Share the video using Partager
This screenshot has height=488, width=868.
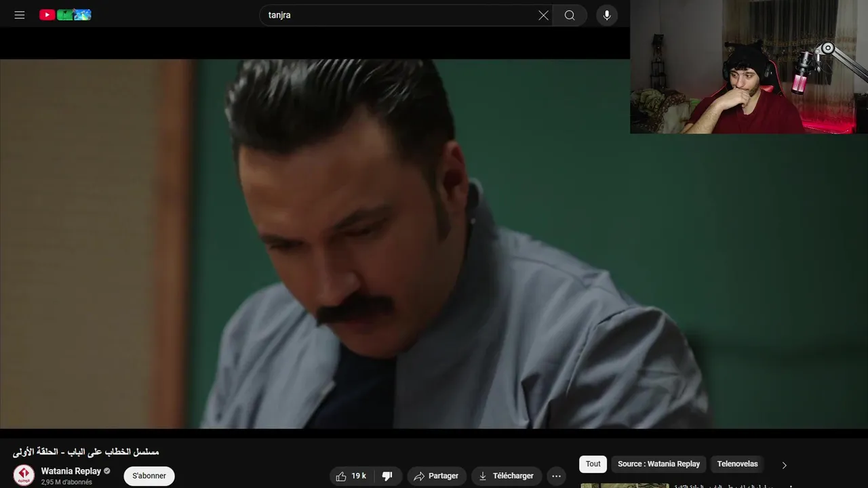(437, 476)
